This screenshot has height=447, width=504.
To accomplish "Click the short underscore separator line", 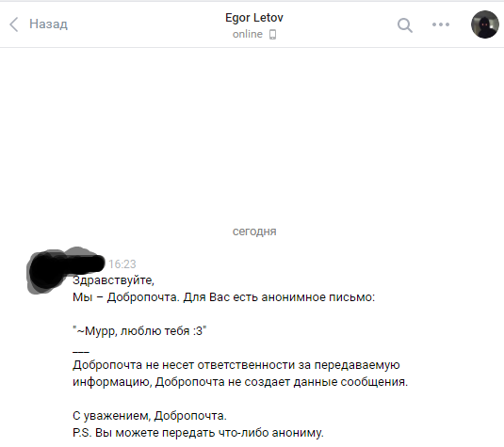I will click(x=81, y=352).
